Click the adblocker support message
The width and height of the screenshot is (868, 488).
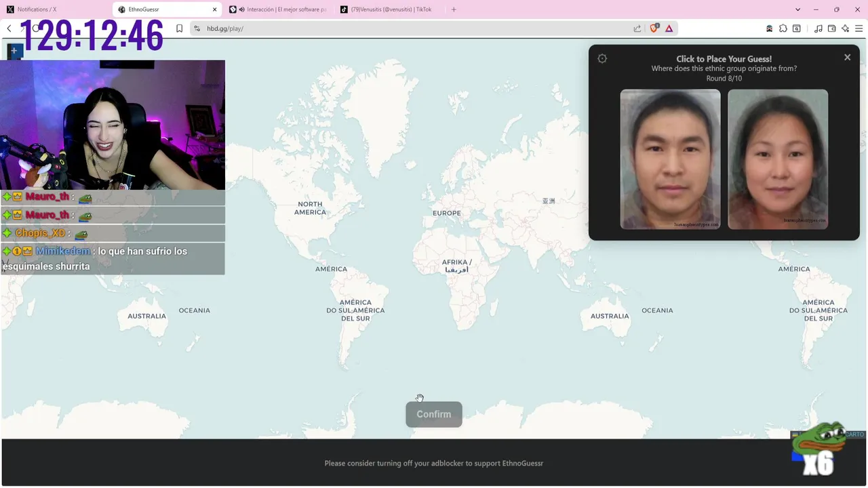coord(434,464)
